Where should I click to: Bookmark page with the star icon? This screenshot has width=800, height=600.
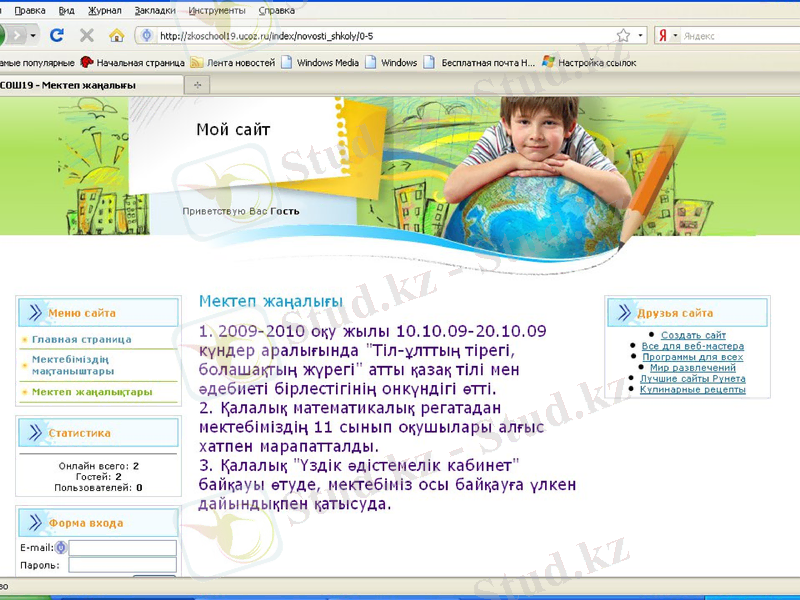(623, 35)
